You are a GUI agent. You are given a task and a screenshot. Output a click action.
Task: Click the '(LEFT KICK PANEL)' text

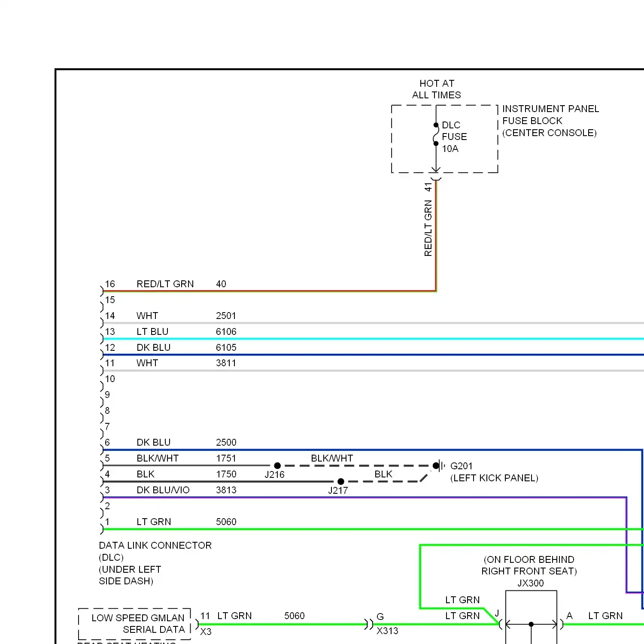click(494, 478)
